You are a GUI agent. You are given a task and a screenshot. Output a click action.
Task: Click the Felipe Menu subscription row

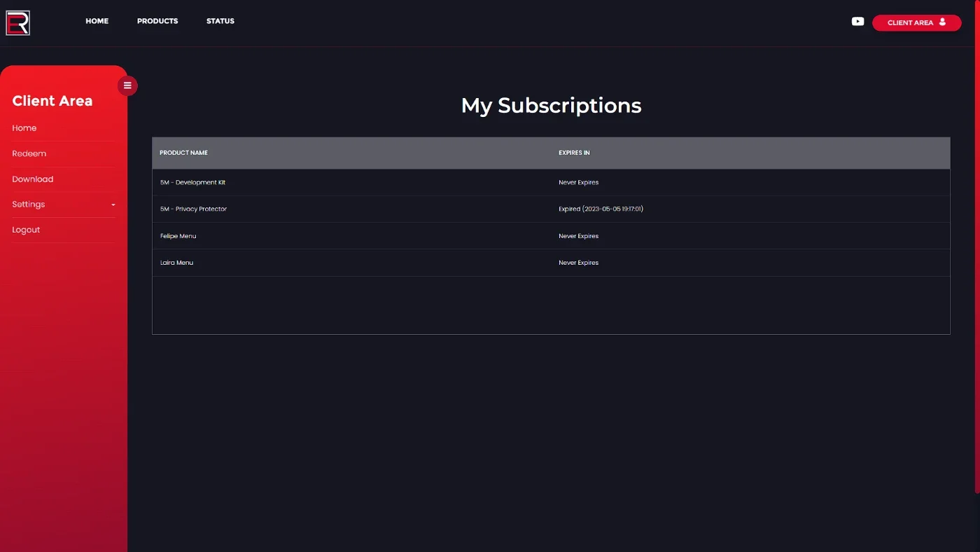[x=551, y=236]
